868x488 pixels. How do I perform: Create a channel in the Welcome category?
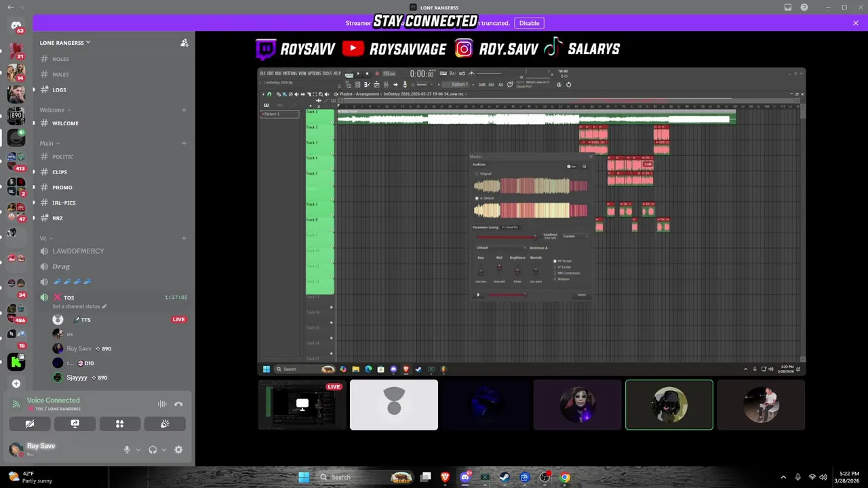184,110
